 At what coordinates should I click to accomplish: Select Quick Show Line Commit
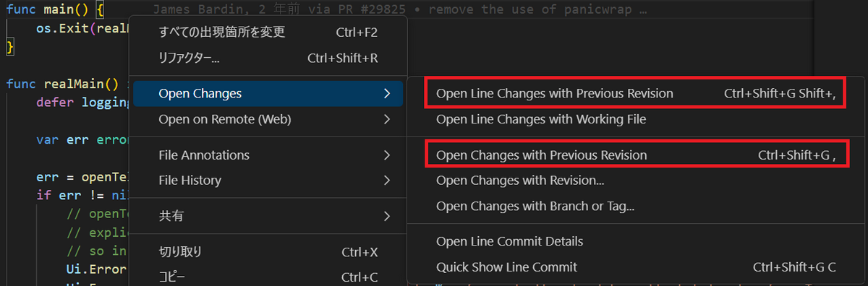(636, 267)
